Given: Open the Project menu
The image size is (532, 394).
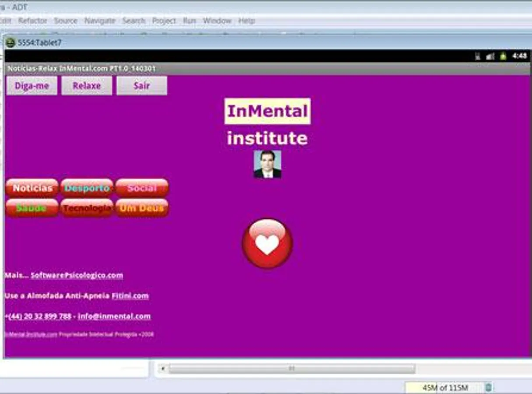Looking at the screenshot, I should (164, 21).
